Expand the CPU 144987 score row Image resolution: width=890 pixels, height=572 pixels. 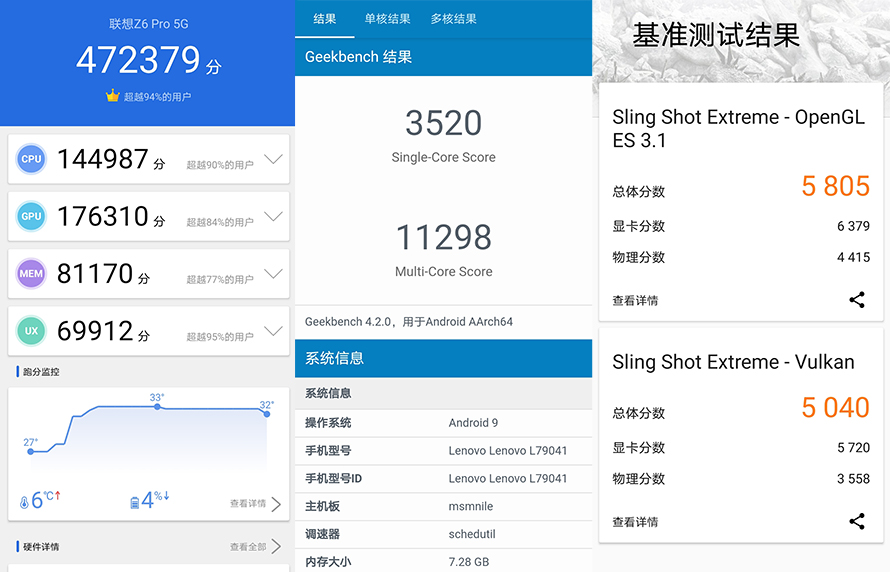pos(273,159)
